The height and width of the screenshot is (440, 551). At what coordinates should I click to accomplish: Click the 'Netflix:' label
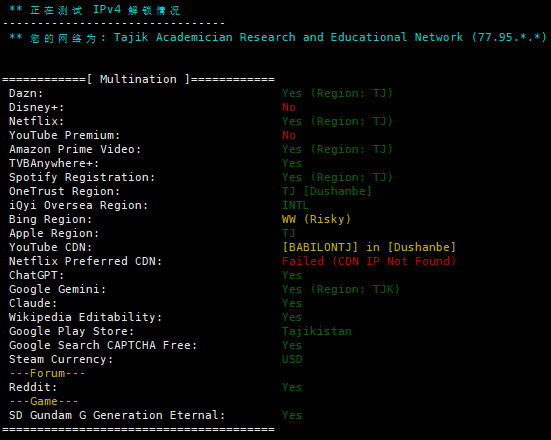(x=37, y=121)
